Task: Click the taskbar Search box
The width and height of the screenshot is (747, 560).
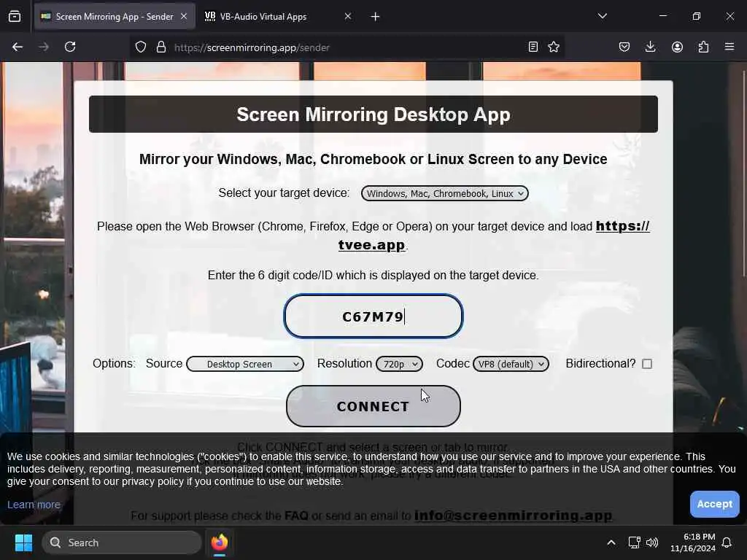Action: coord(122,542)
